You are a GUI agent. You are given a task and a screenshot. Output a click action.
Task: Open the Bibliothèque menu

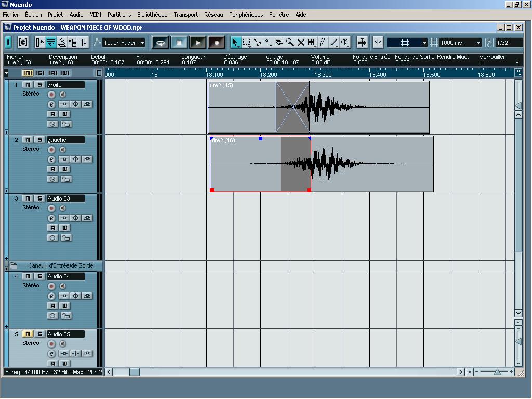point(152,15)
